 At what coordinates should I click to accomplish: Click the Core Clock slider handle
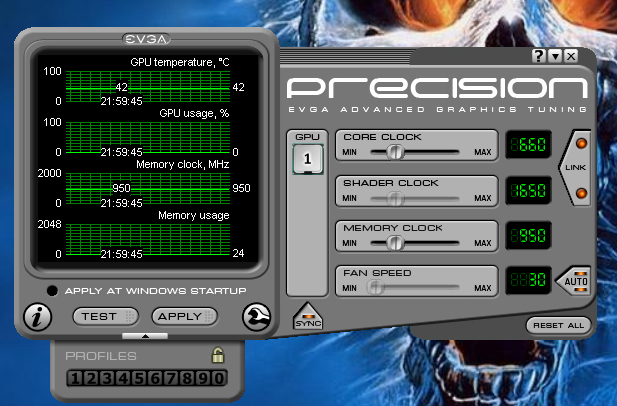pos(395,152)
